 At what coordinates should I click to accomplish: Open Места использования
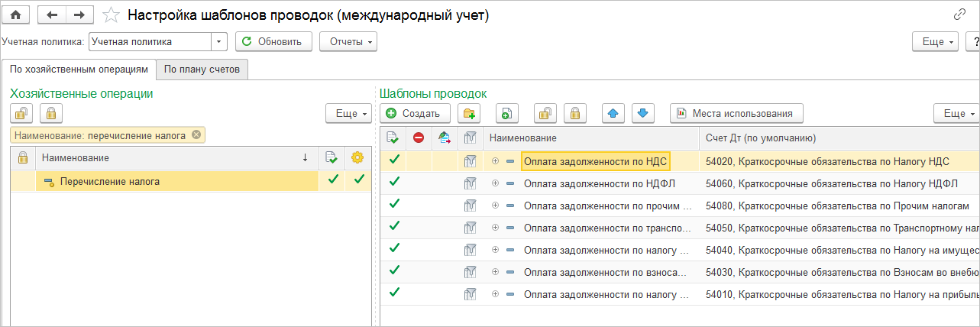click(x=736, y=113)
